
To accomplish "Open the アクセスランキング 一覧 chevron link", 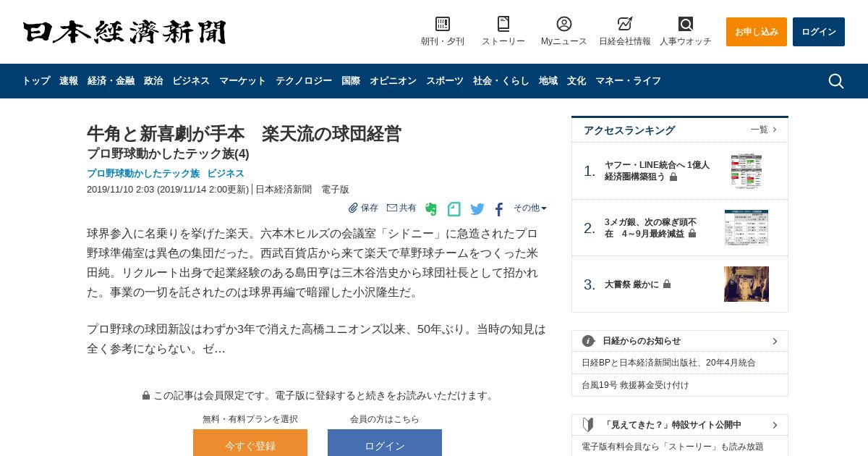I will tap(764, 130).
